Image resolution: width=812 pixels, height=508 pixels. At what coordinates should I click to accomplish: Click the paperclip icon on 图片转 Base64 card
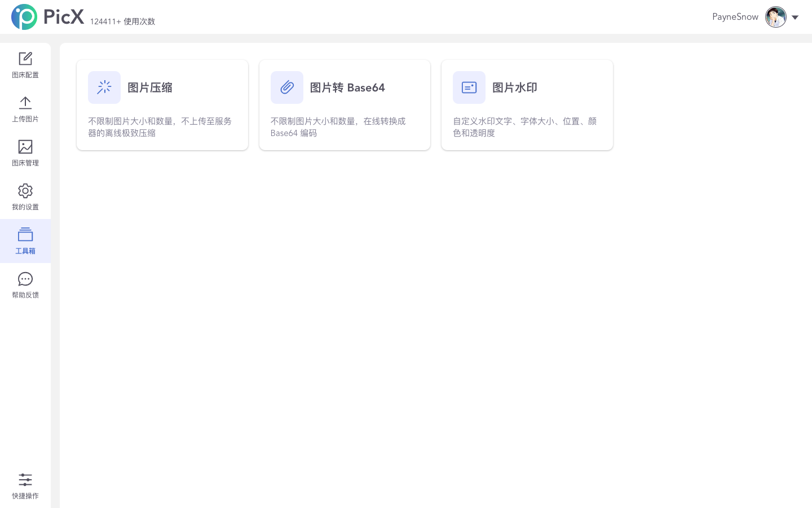pyautogui.click(x=287, y=87)
